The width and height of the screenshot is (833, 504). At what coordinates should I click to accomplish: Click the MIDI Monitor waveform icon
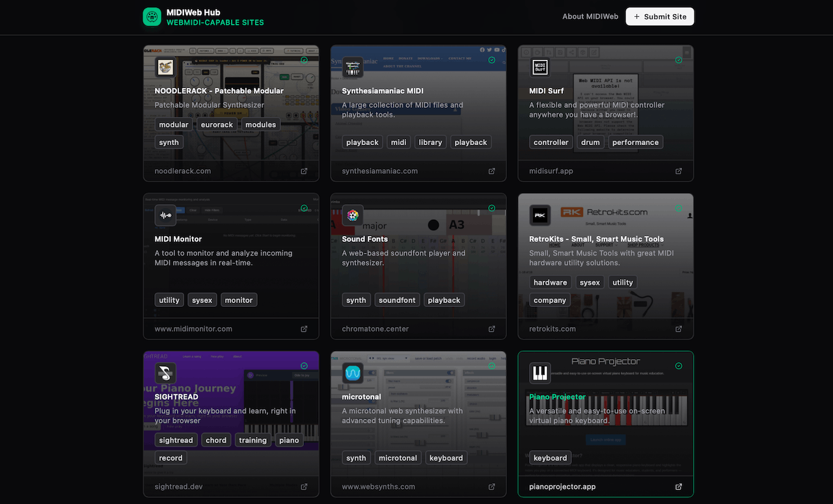click(165, 215)
